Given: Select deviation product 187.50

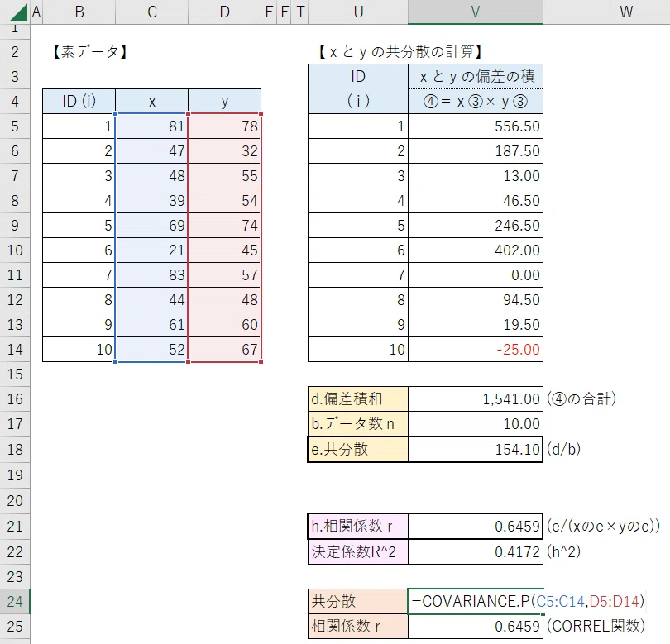Looking at the screenshot, I should [476, 150].
